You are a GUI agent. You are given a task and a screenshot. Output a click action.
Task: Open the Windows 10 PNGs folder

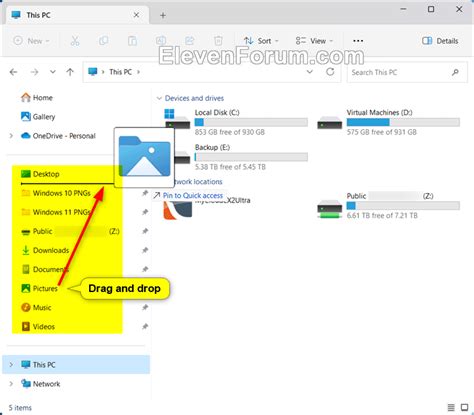coord(56,193)
